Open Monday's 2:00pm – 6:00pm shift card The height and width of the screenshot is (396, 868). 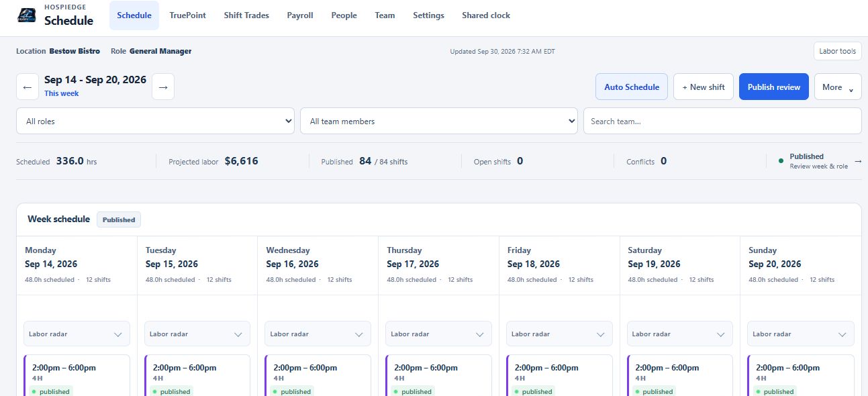click(77, 375)
